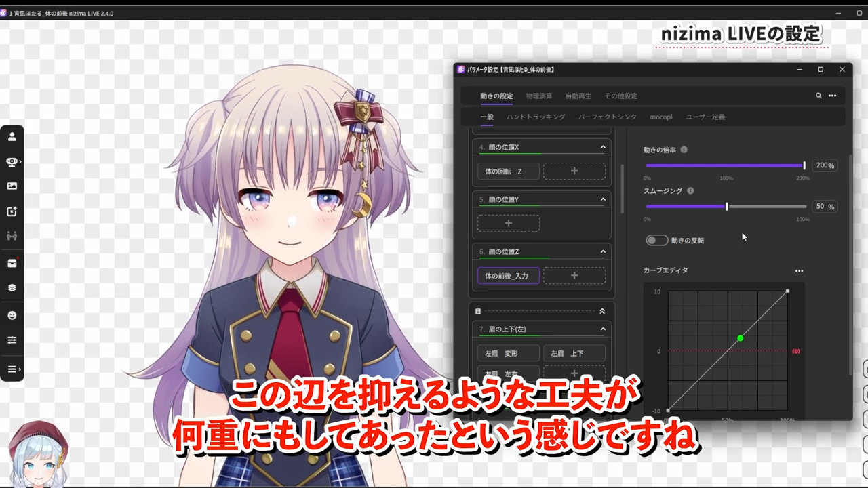The image size is (868, 488).
Task: Click the search magnifier in parameter window
Action: tap(818, 96)
